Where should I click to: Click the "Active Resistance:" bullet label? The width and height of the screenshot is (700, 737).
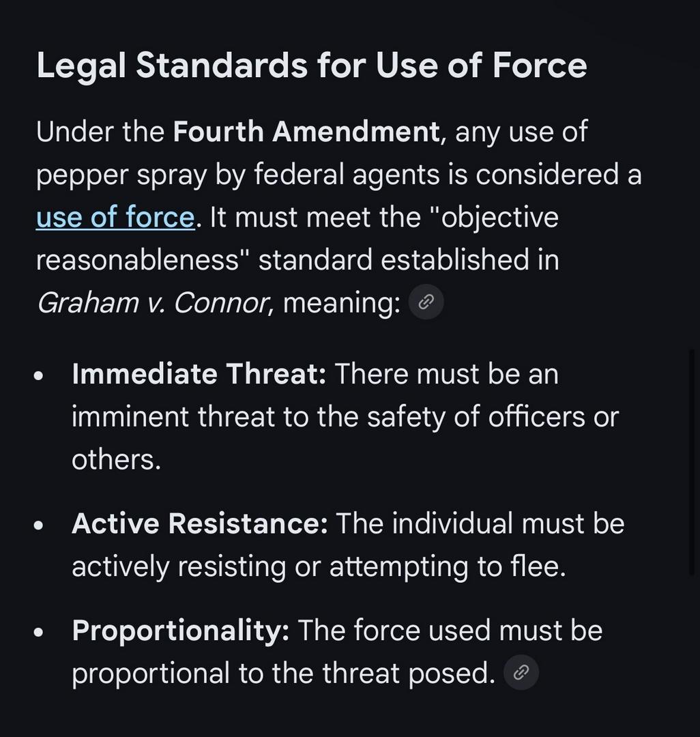click(199, 524)
